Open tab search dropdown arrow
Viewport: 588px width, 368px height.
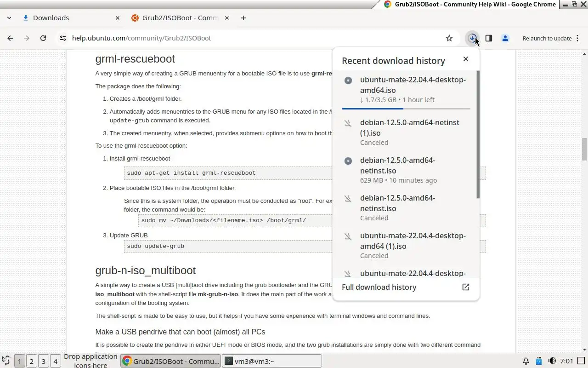coord(9,18)
